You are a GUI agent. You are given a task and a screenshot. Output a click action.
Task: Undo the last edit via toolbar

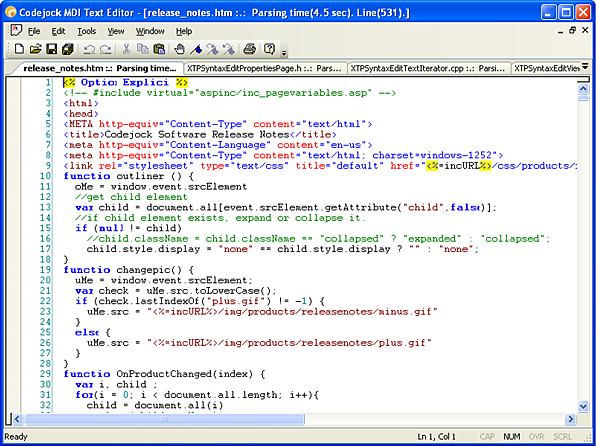tap(89, 49)
